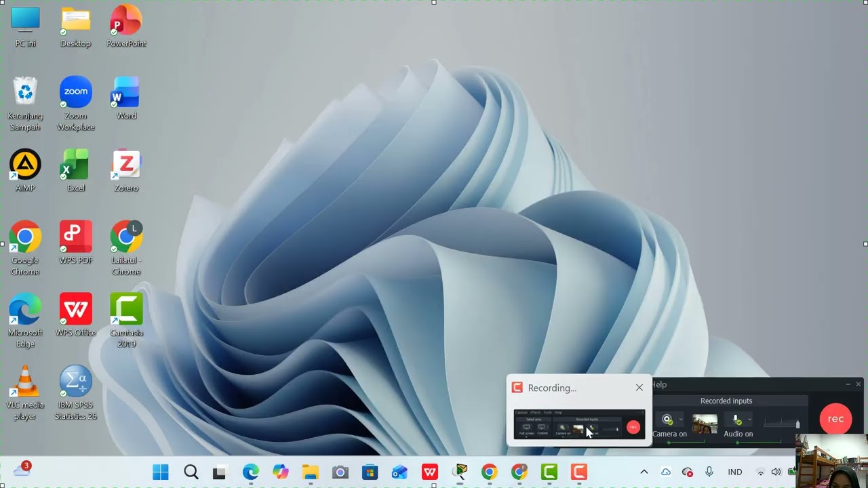This screenshot has width=868, height=488.
Task: Select the Word desktop shortcut
Action: coord(126,98)
